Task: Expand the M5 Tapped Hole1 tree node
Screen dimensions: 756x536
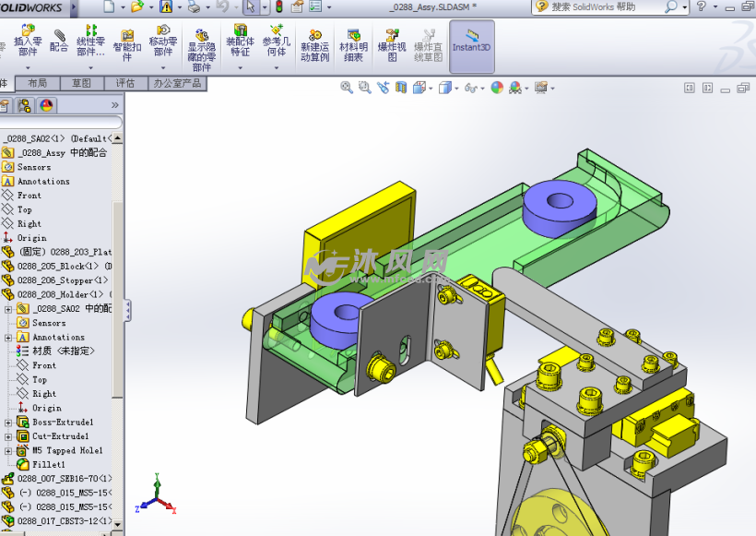Action: click(8, 451)
